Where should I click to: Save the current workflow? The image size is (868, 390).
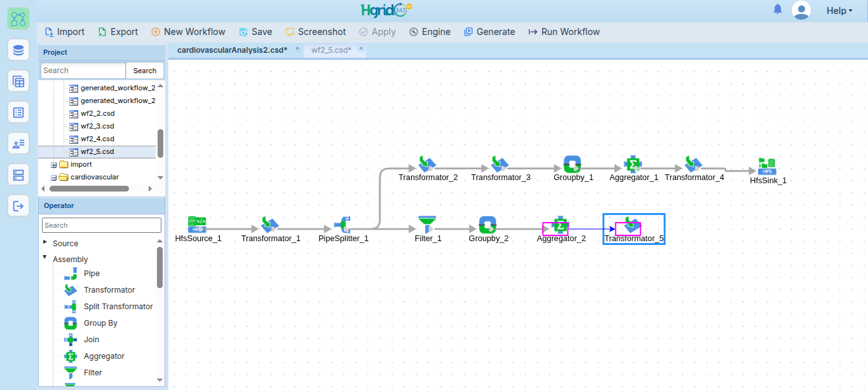[x=255, y=32]
